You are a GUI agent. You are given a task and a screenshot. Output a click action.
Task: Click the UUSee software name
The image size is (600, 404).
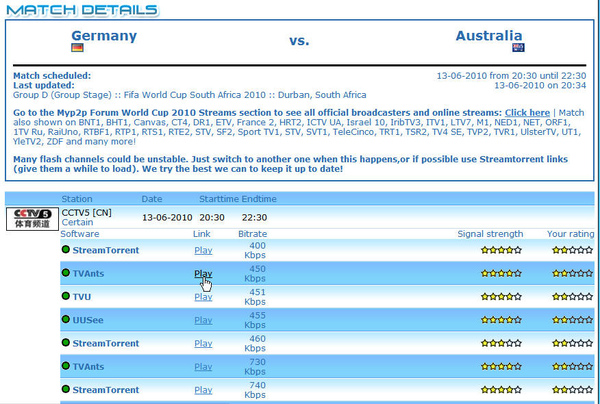[x=88, y=320]
